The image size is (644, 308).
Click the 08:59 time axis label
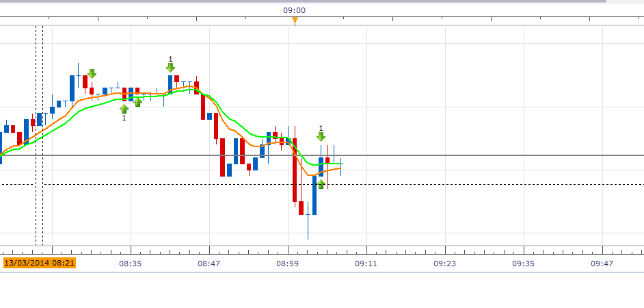click(288, 264)
